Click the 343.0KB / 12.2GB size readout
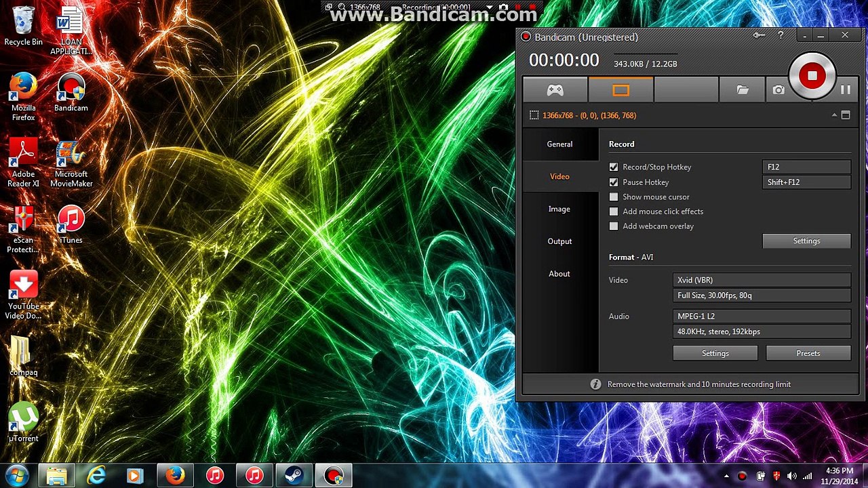This screenshot has height=488, width=868. click(x=646, y=64)
